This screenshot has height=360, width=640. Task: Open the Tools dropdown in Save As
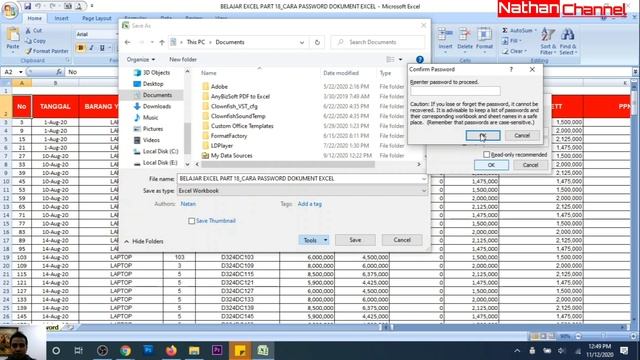coord(313,240)
